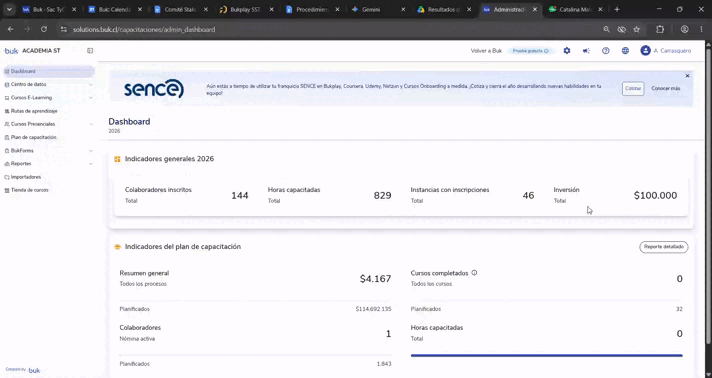This screenshot has height=378, width=712.
Task: Click the Conocer más link
Action: pos(666,89)
